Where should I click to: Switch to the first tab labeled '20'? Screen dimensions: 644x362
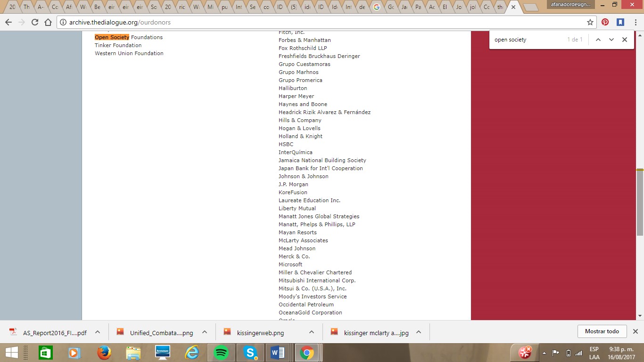pyautogui.click(x=12, y=7)
